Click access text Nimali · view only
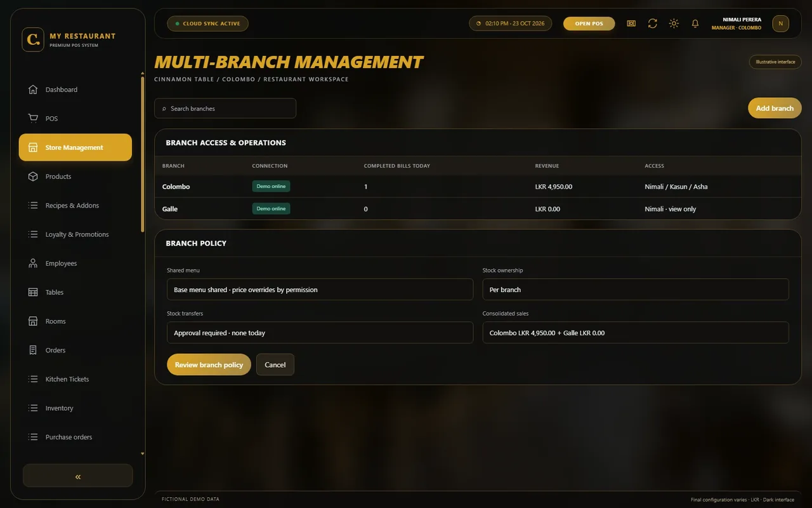 click(x=671, y=209)
